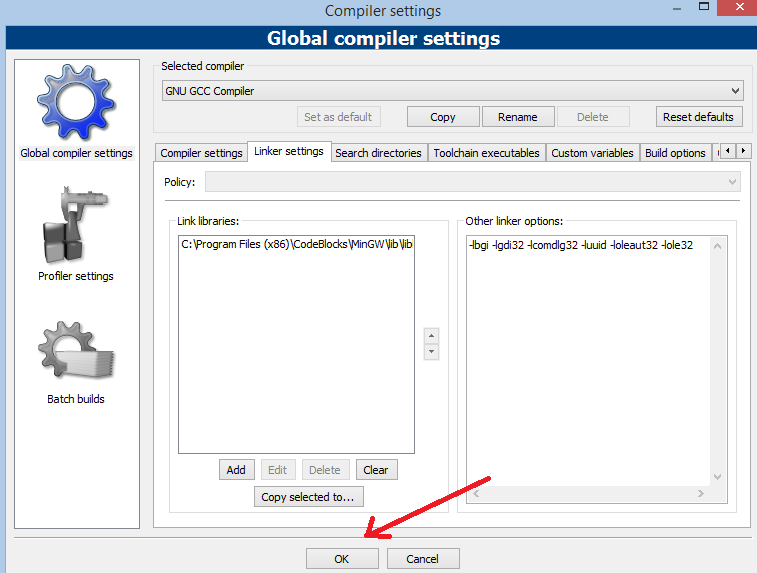The image size is (757, 573).
Task: Click OK to confirm settings
Action: click(x=342, y=559)
